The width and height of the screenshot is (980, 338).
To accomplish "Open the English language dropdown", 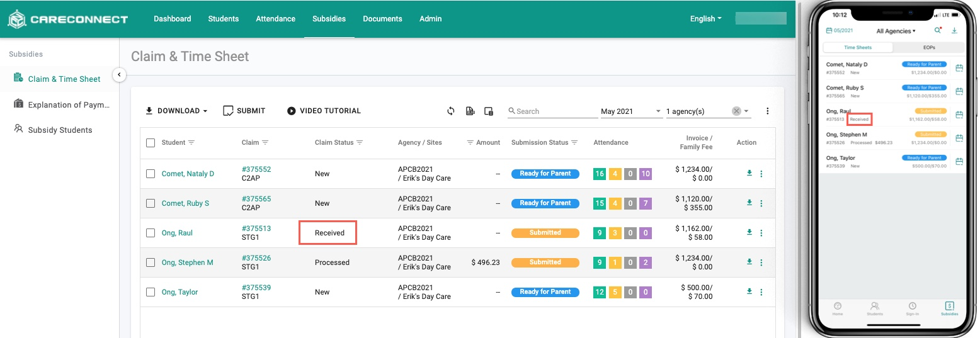I will point(705,19).
